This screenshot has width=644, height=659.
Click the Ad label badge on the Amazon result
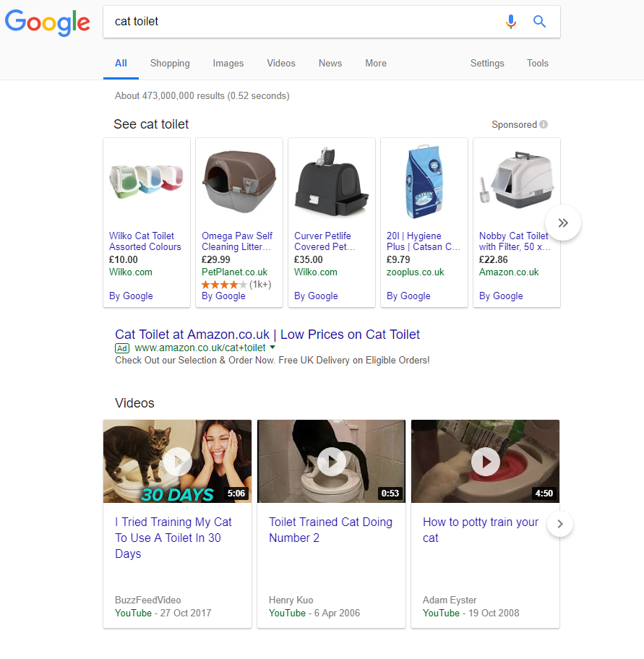coord(122,348)
